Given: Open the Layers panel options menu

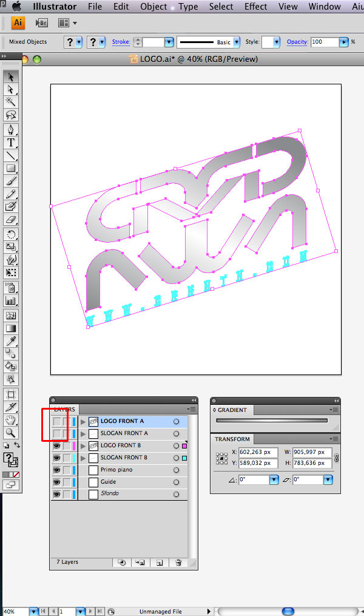Looking at the screenshot, I should (x=191, y=410).
